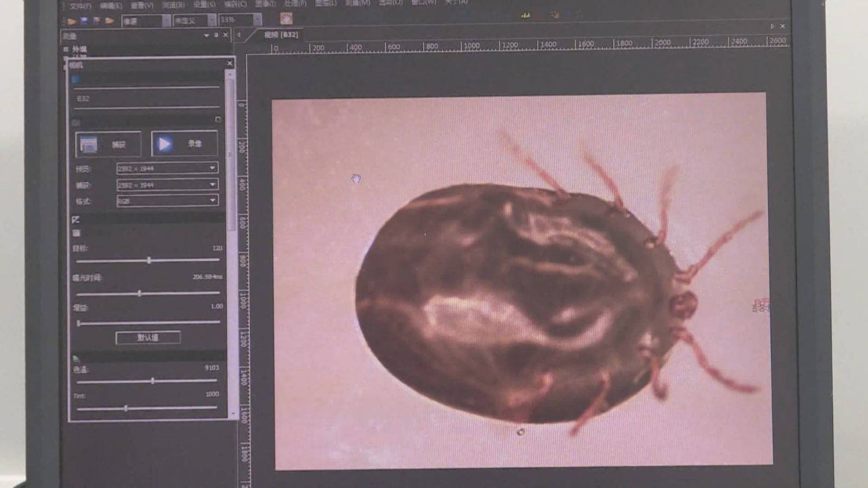Open the 33% zoom level dropdown
This screenshot has width=868, height=488.
click(257, 20)
